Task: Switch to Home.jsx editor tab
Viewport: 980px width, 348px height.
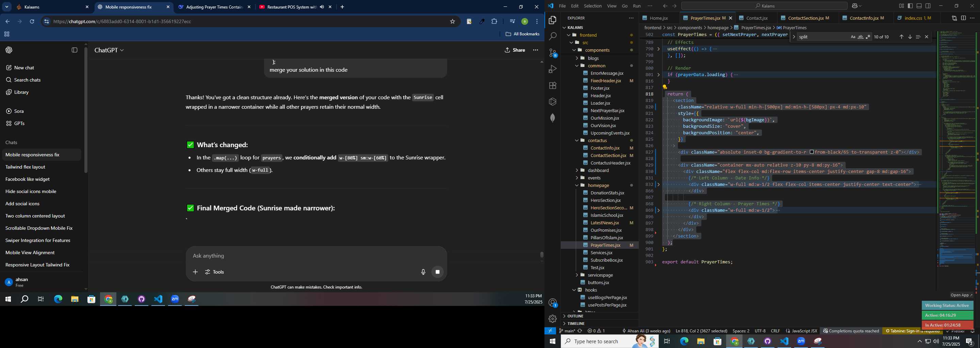Action: (659, 18)
